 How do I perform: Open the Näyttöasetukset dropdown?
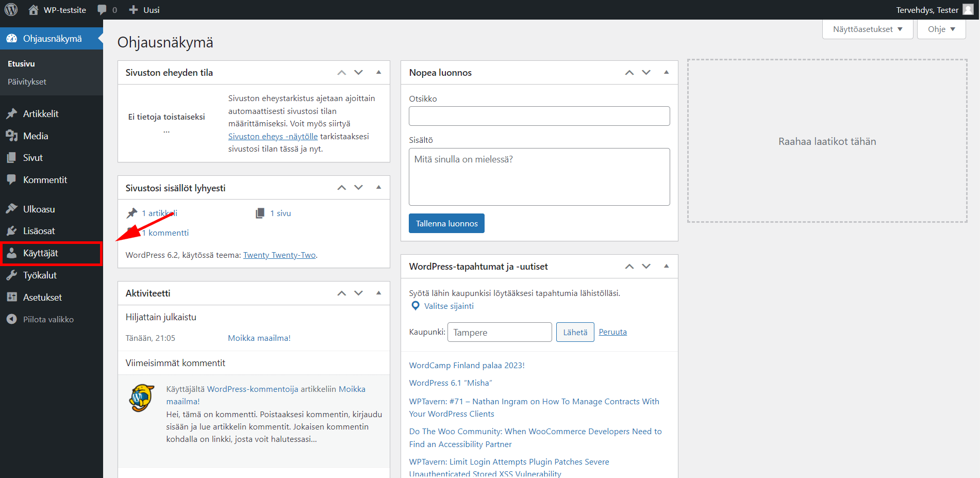pyautogui.click(x=868, y=29)
